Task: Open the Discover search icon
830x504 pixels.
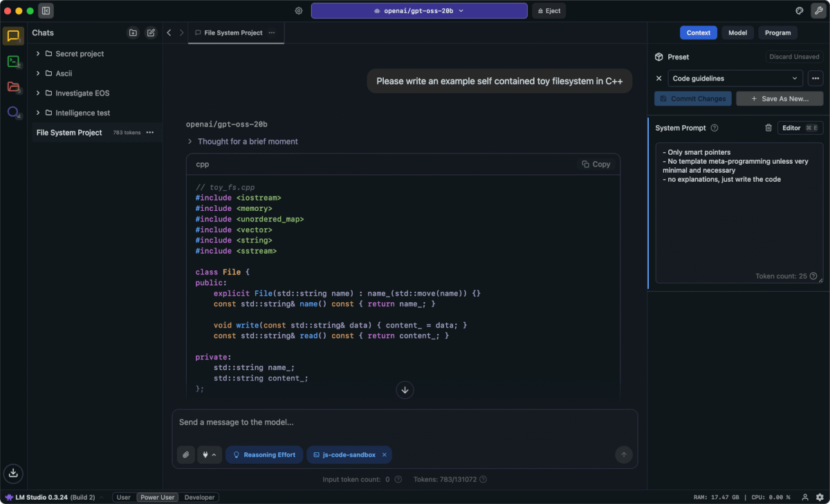Action: [13, 112]
